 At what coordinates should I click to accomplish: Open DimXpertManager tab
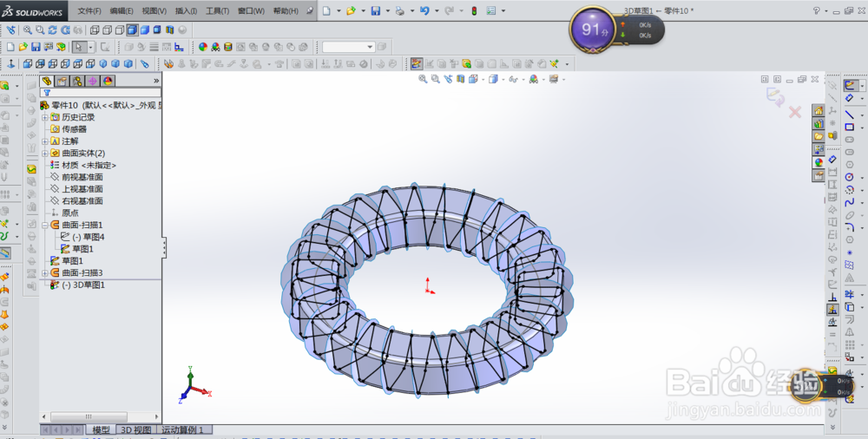93,81
